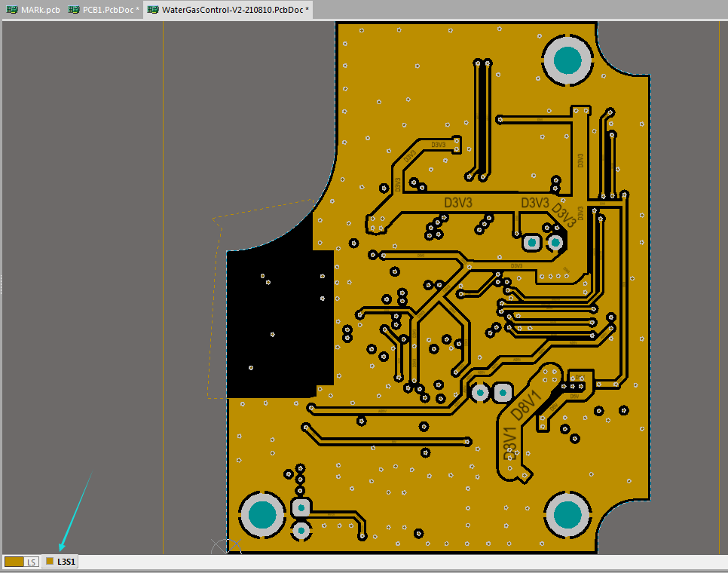Click the square pad beside the D8V1 polygon

tap(502, 392)
